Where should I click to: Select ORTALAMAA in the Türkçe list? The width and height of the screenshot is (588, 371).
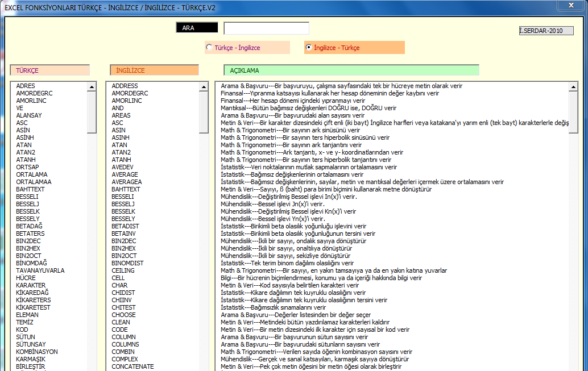pos(34,182)
